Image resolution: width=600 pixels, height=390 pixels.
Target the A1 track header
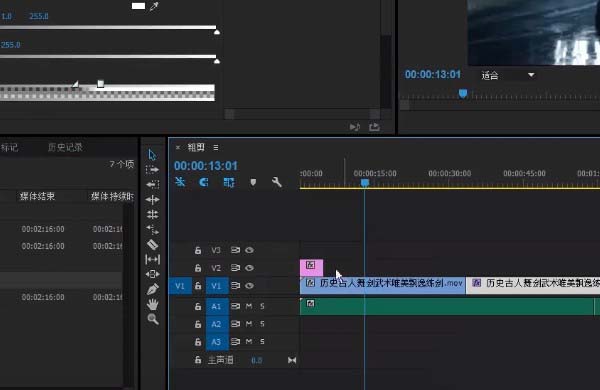point(217,306)
